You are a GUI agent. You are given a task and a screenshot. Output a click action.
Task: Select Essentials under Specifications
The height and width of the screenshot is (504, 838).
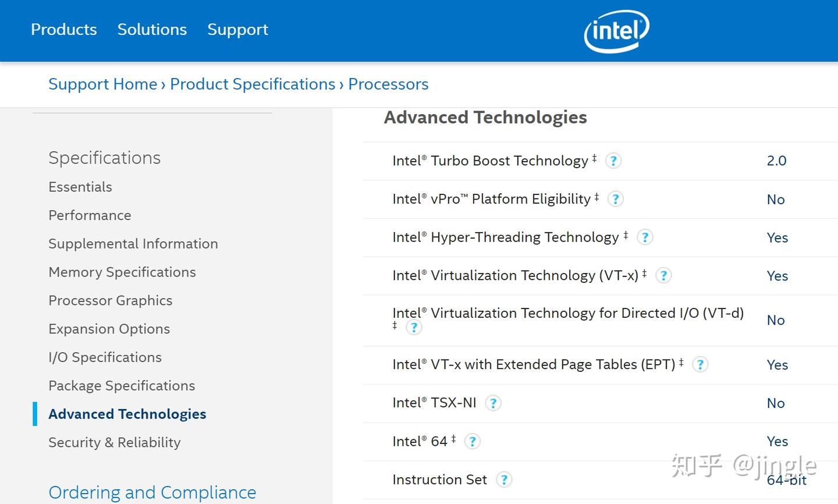(80, 187)
